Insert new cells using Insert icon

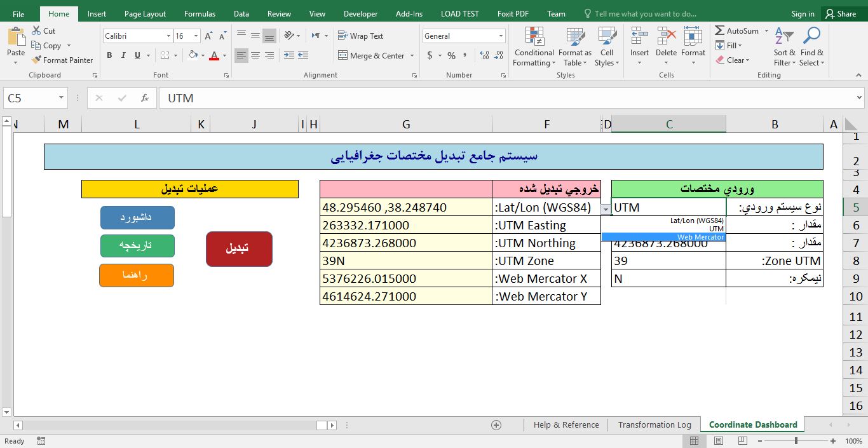tap(639, 38)
